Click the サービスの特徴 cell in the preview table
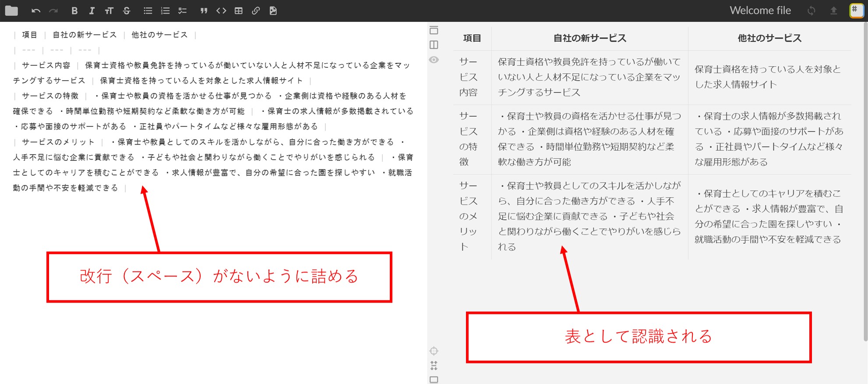The height and width of the screenshot is (384, 868). [x=472, y=139]
